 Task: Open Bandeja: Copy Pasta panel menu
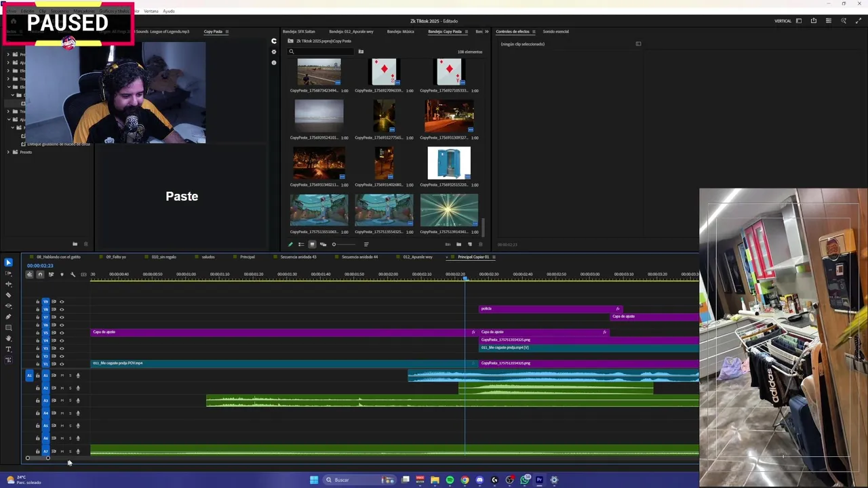coord(466,31)
